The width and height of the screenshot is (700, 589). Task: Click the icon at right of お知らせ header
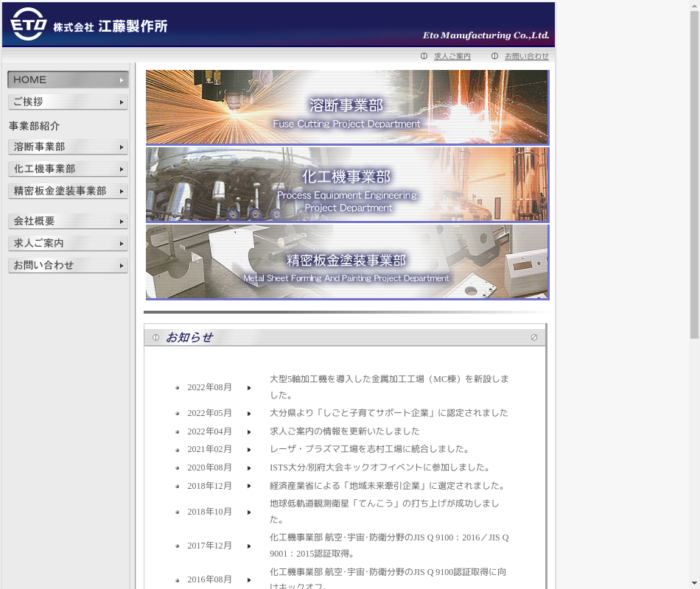[x=534, y=337]
